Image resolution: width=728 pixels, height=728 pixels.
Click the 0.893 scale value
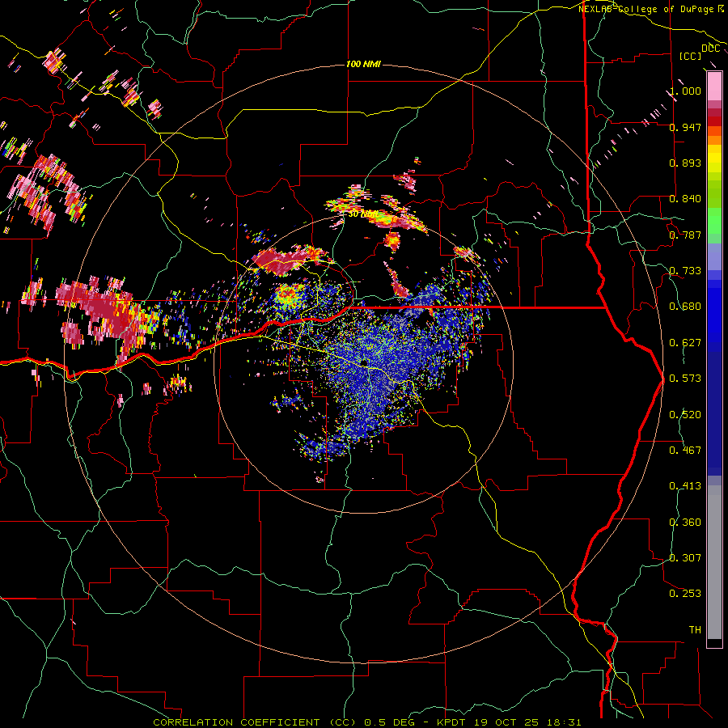[x=685, y=163]
